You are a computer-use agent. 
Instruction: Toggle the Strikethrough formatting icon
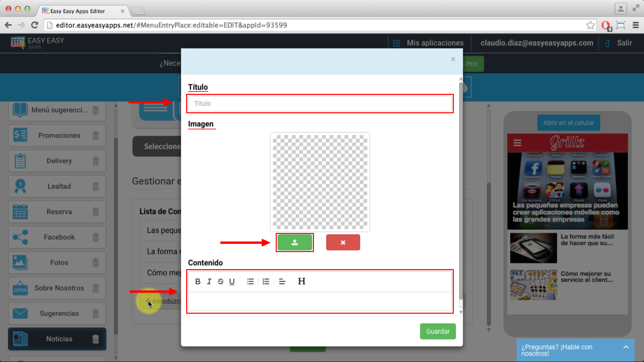[x=220, y=281]
